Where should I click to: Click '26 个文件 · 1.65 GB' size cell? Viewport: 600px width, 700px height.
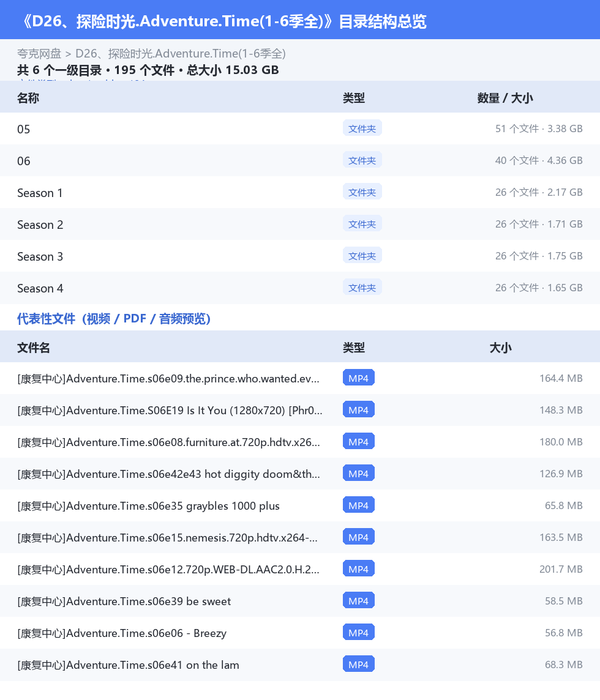pyautogui.click(x=539, y=288)
